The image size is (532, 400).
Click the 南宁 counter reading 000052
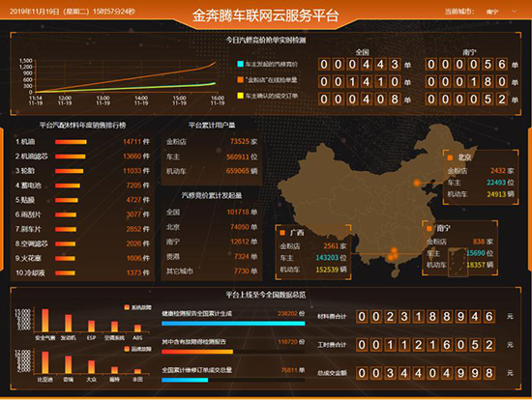tap(466, 99)
